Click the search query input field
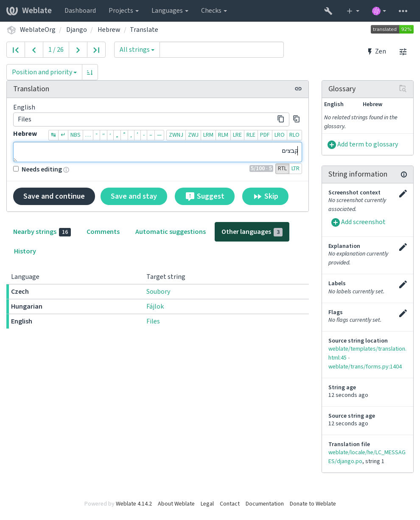The width and height of the screenshot is (420, 520). pyautogui.click(x=221, y=50)
